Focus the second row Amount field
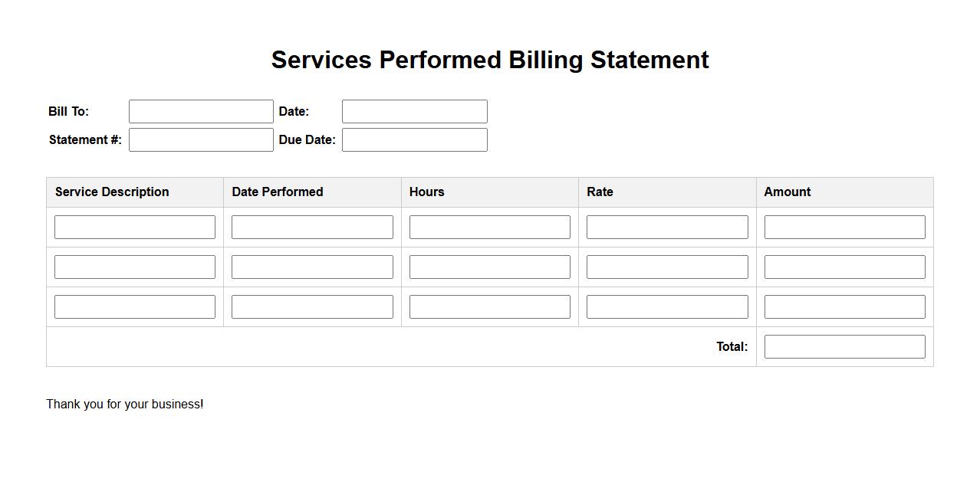Viewport: 980px width, 498px height. pos(844,267)
